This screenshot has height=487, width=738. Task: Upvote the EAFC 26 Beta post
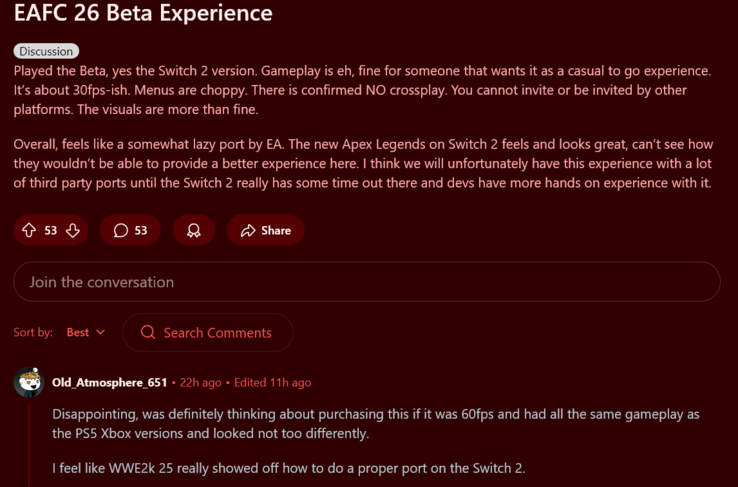[x=29, y=230]
